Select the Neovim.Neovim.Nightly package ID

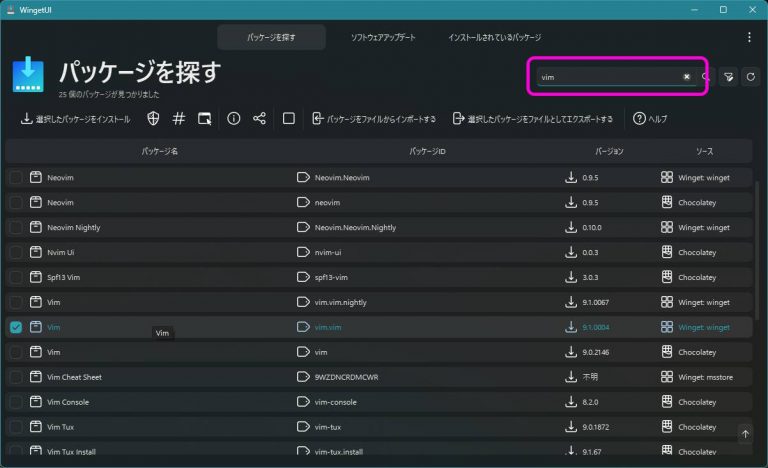(355, 227)
